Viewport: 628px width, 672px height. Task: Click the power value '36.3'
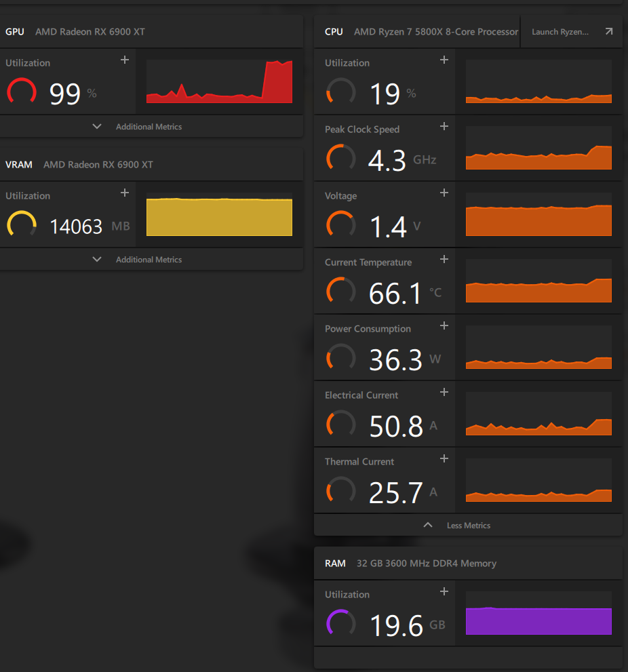tap(395, 359)
